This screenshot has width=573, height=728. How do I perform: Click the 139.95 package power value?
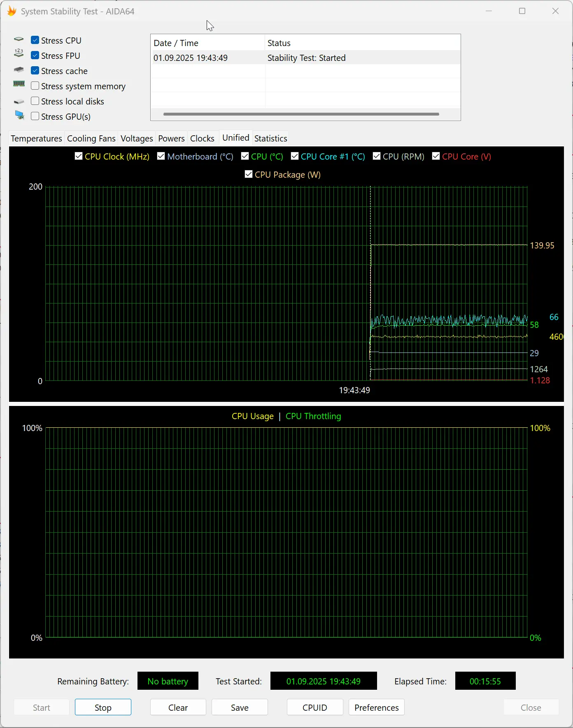(x=542, y=246)
